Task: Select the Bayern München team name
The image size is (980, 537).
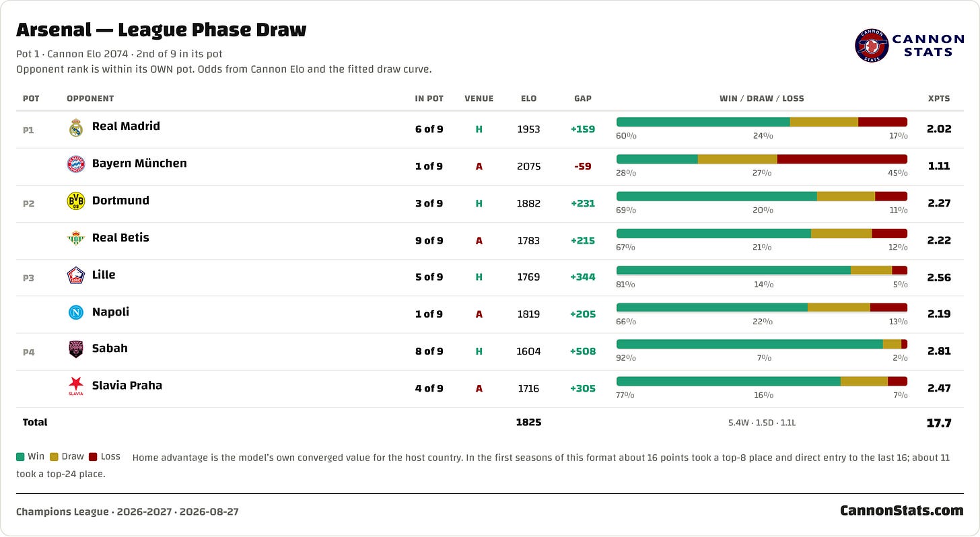Action: pos(139,164)
